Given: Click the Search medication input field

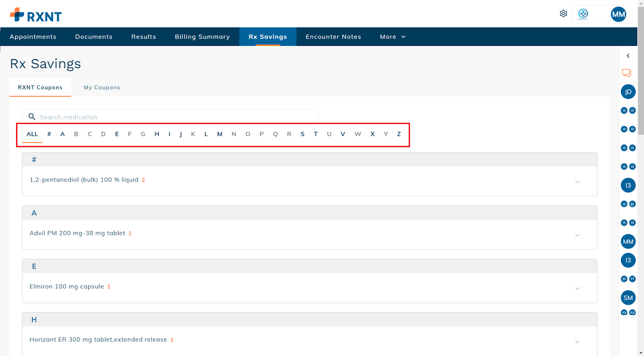Looking at the screenshot, I should point(170,117).
